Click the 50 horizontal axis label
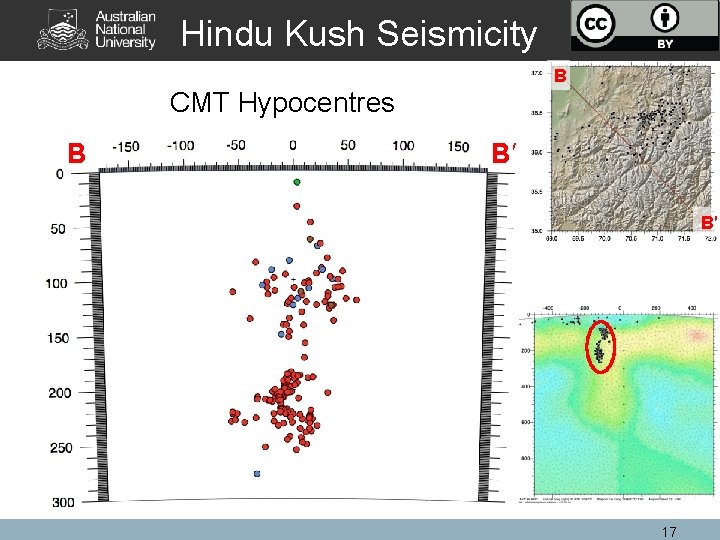 pos(348,146)
